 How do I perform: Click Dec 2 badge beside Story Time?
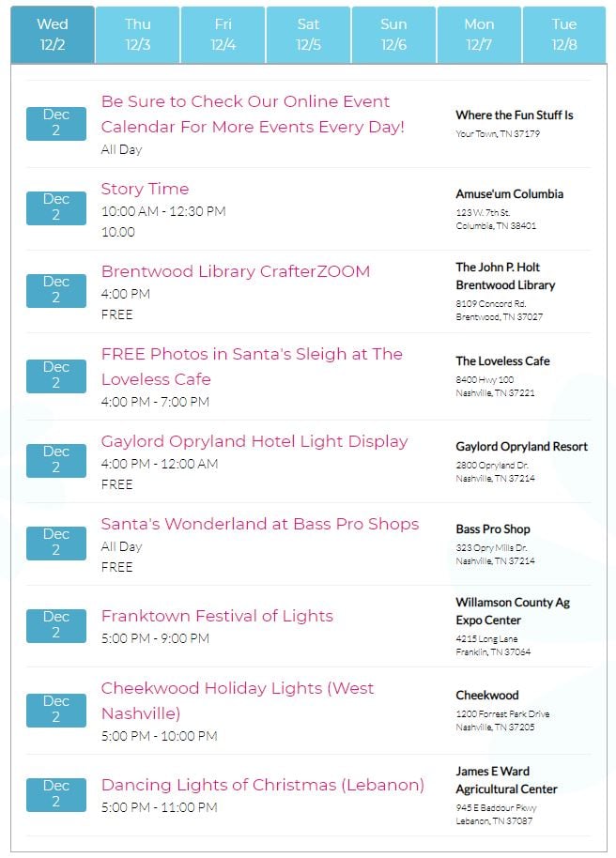[56, 208]
